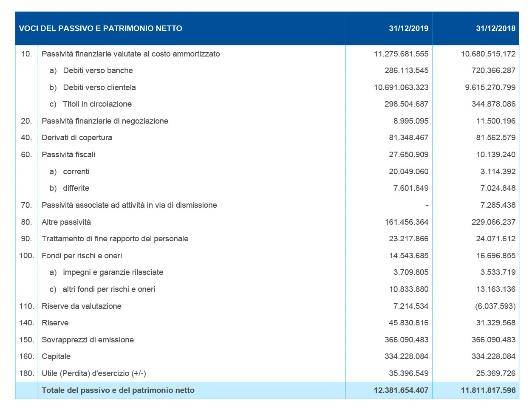Click the 'Derivati di copertura' label
Screen dimensions: 532x415
77,138
